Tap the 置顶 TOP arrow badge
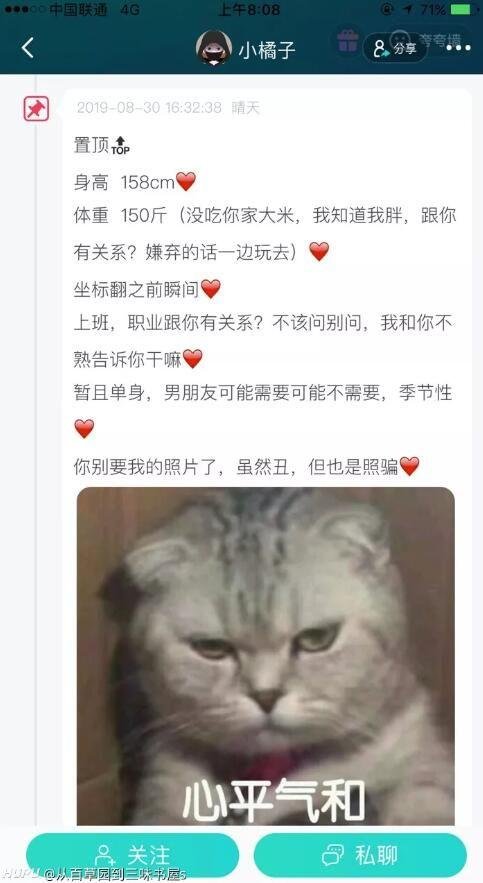This screenshot has height=883, width=483. point(120,145)
